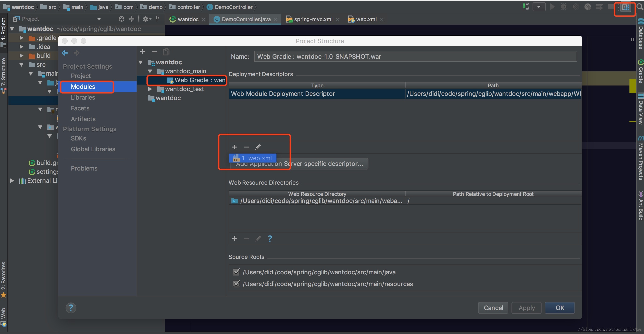The height and width of the screenshot is (334, 644).
Task: Click the Cancel button
Action: tap(493, 308)
